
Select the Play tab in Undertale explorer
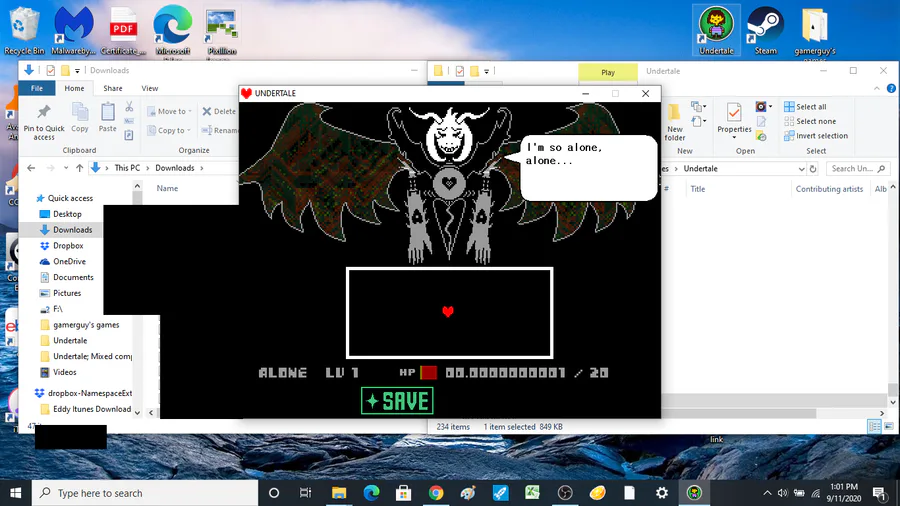pos(608,72)
